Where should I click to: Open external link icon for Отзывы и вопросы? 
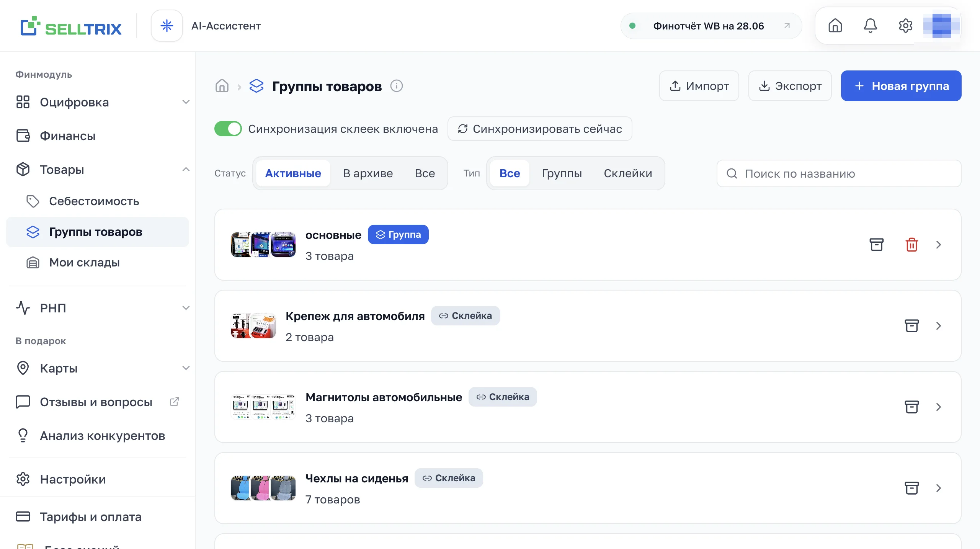coord(175,402)
